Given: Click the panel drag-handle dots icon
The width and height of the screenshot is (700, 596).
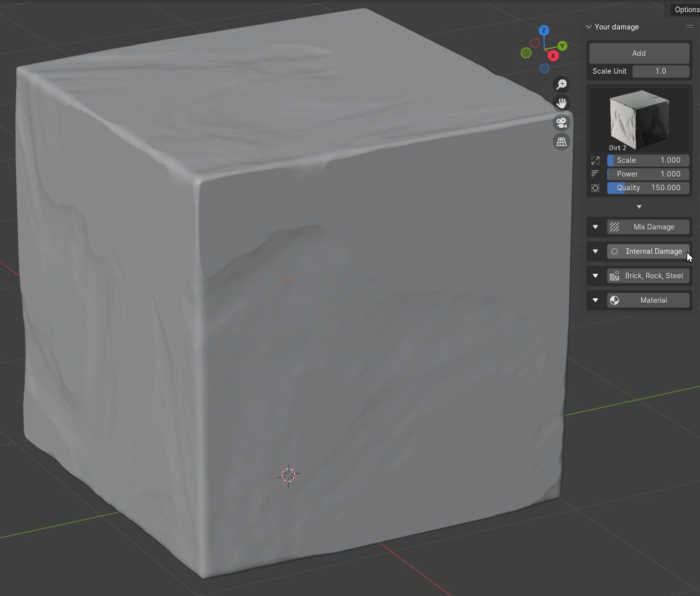Looking at the screenshot, I should 689,26.
